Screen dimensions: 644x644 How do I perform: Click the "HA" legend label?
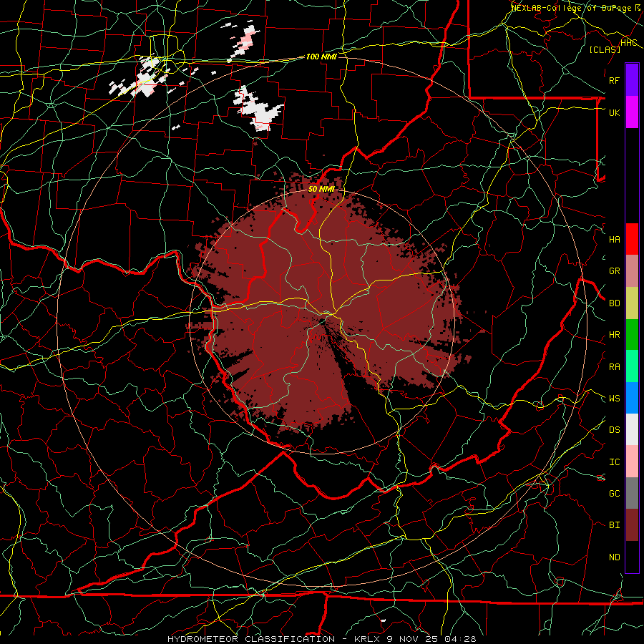click(614, 240)
